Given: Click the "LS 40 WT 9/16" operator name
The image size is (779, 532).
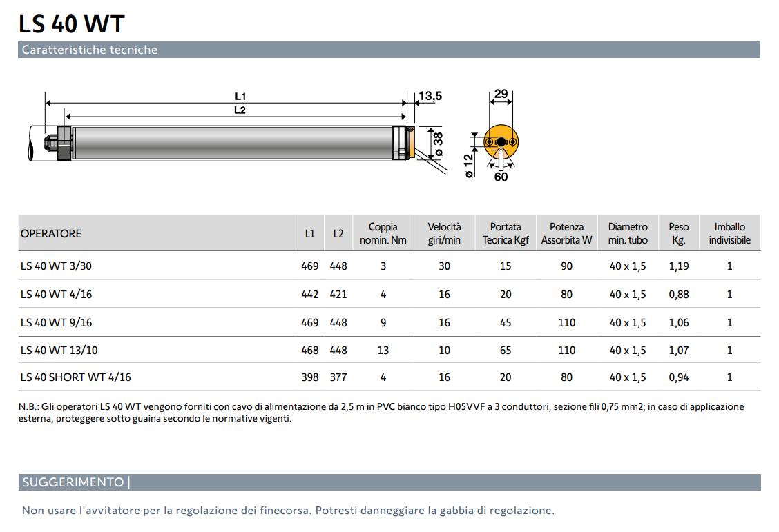Looking at the screenshot, I should click(56, 322).
